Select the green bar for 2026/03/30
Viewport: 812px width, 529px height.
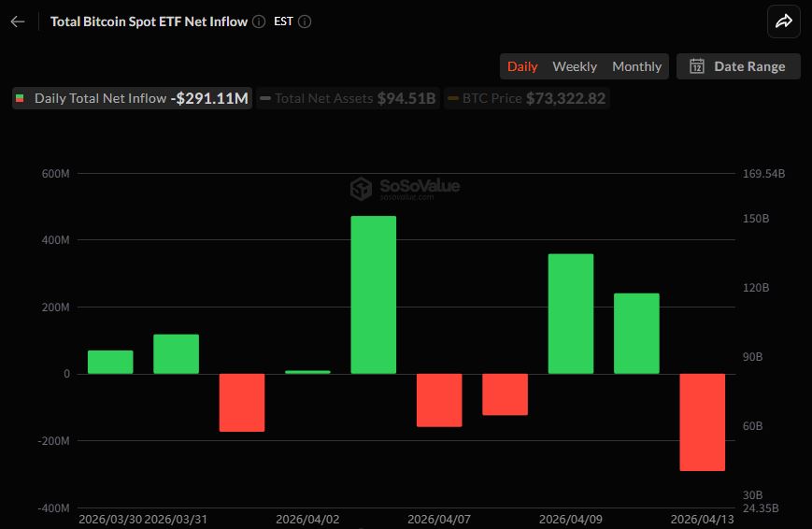(x=110, y=363)
